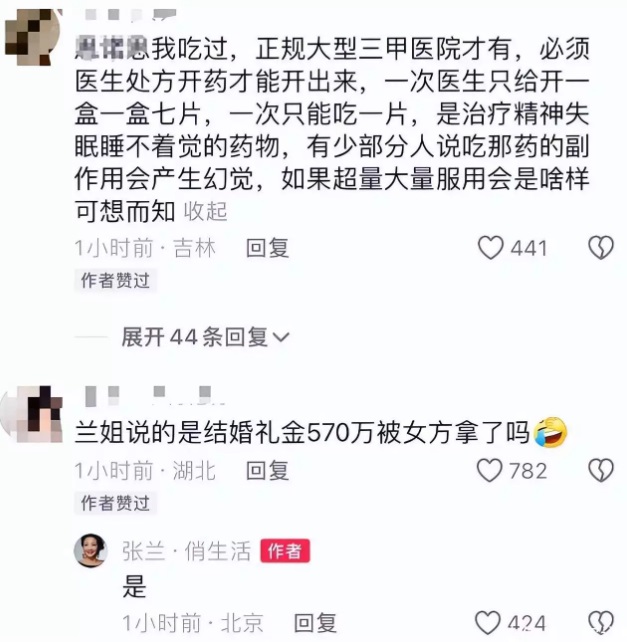Screen dimensions: 627x642
Task: Click the chevron next to 展开44条回复
Action: (281, 337)
